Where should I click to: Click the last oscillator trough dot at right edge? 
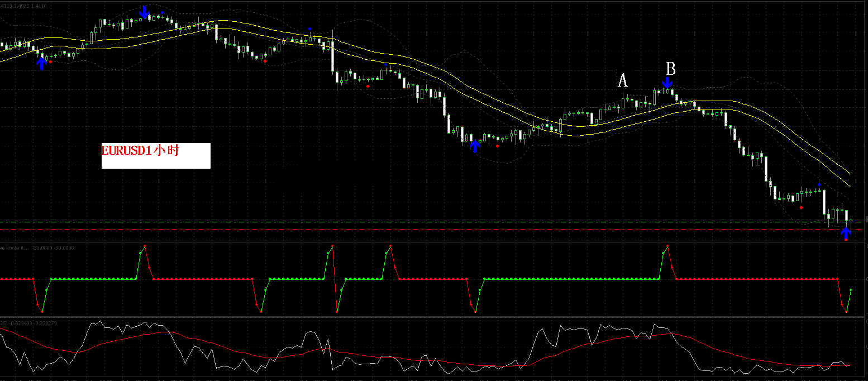[x=846, y=312]
